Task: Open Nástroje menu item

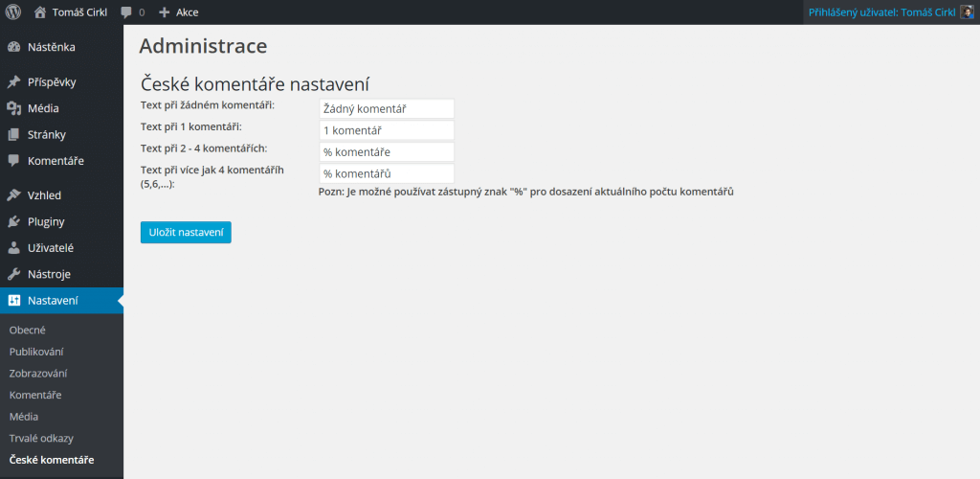Action: (61, 274)
